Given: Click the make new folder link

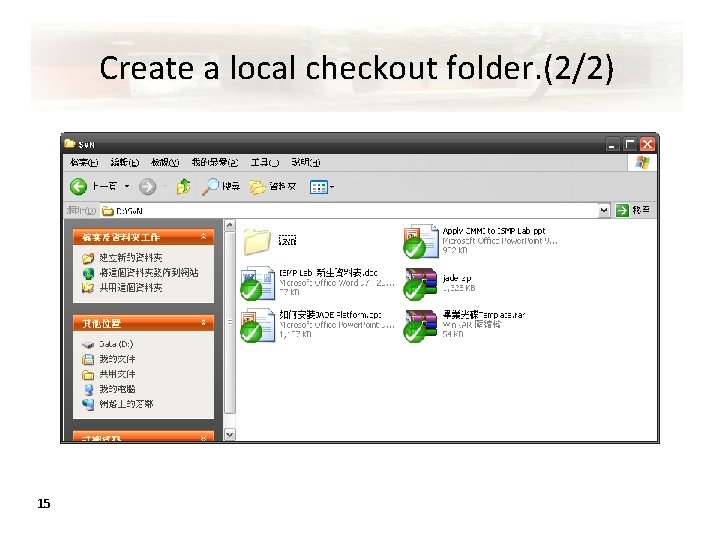Looking at the screenshot, I should tap(131, 258).
